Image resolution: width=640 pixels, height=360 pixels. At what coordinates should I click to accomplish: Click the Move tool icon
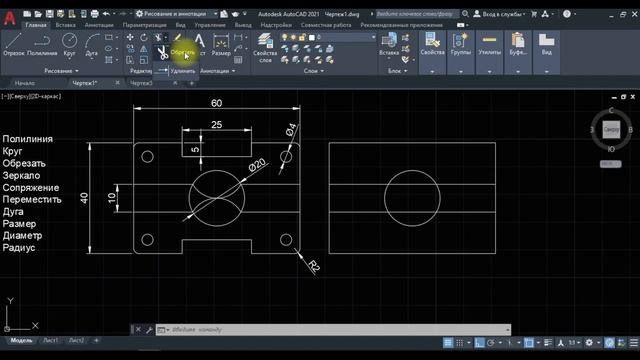(x=130, y=37)
